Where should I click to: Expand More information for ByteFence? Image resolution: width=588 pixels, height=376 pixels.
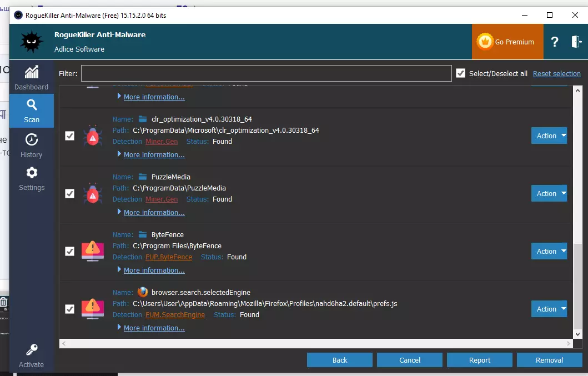[154, 270]
